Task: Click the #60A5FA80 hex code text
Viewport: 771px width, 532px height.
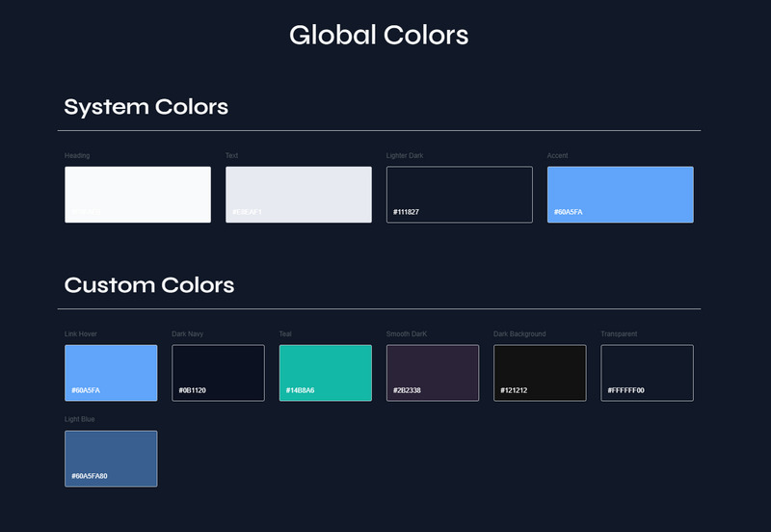Action: (89, 476)
